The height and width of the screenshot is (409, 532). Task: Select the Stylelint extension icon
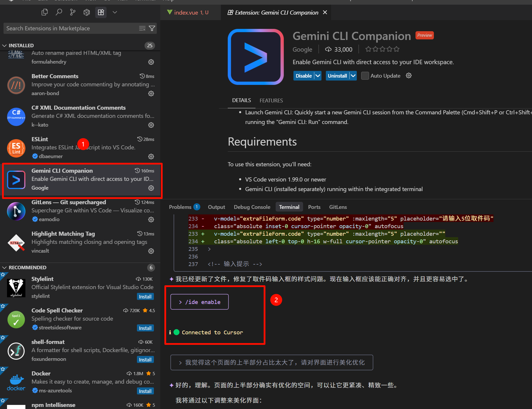(16, 288)
